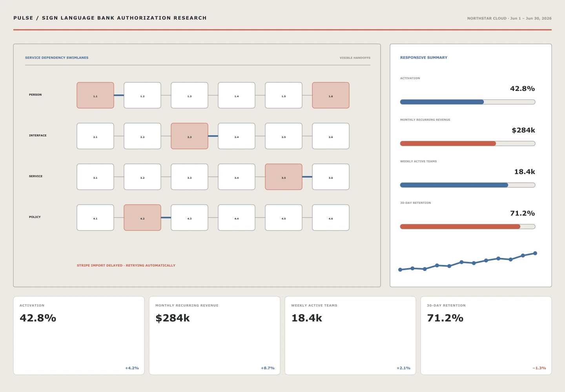Viewport: 565px width, 392px height.
Task: Click the "−1.3%" change value
Action: (539, 368)
